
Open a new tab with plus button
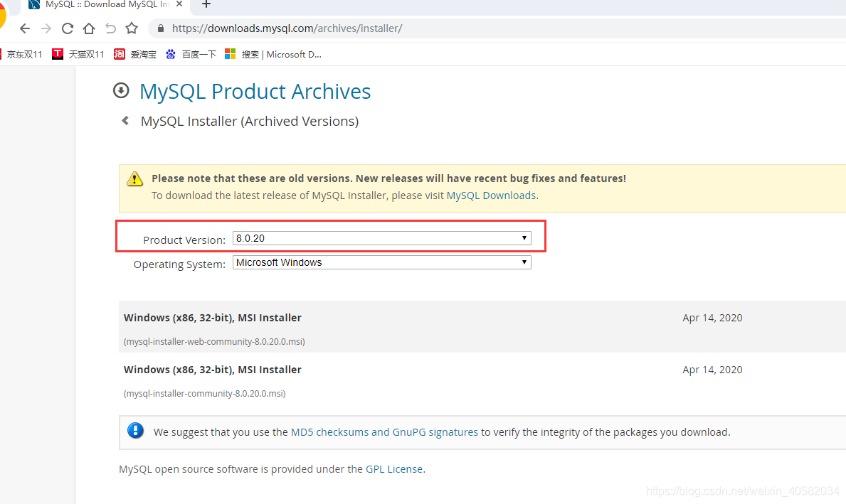[206, 4]
